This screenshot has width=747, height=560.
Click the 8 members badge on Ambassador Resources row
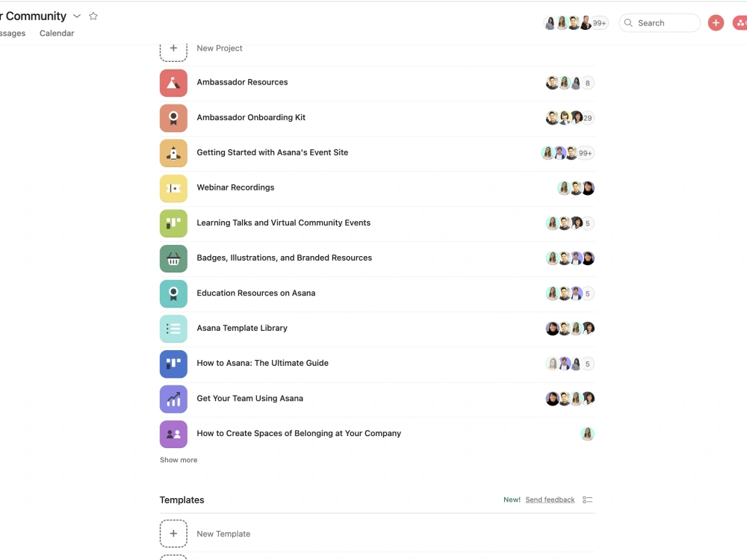pos(588,84)
